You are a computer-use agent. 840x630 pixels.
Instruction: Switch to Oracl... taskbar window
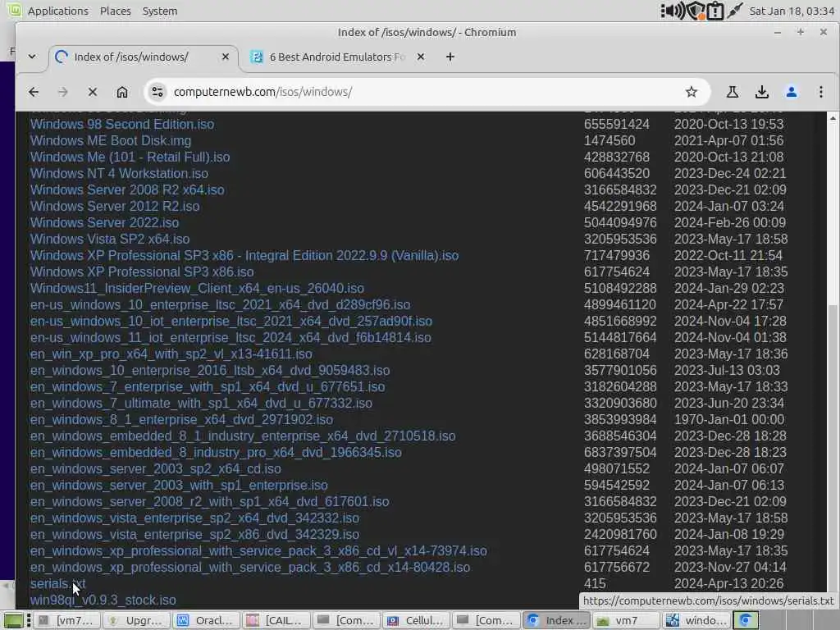206,620
